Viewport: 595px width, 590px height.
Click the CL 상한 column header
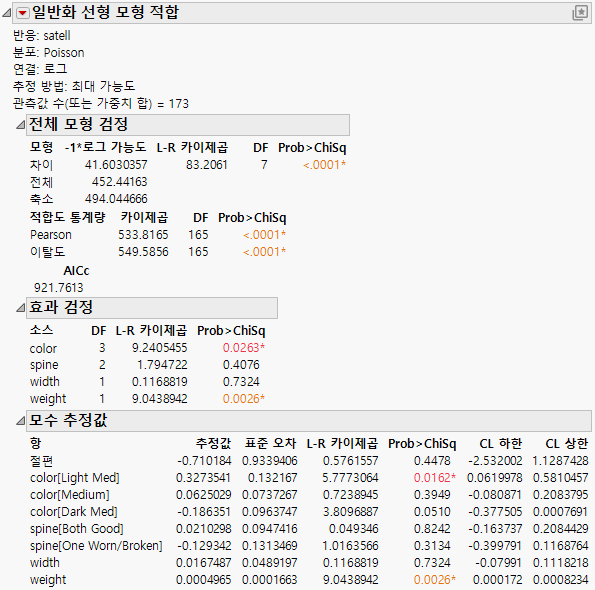point(567,443)
